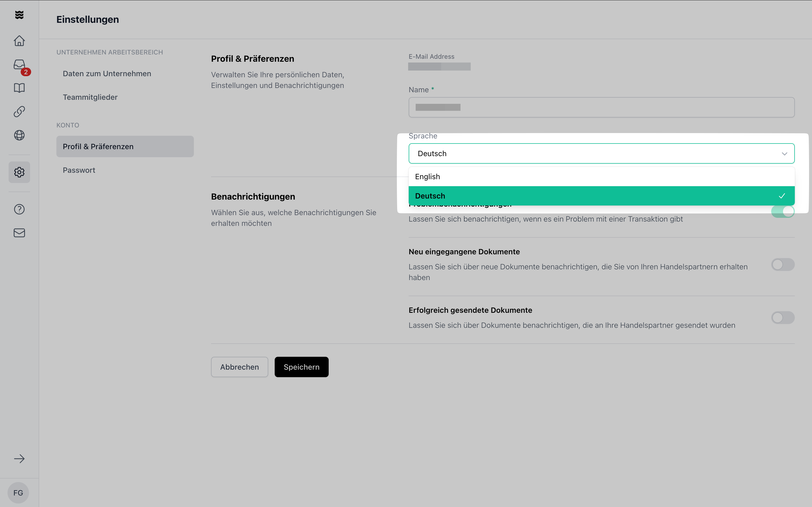
Task: Open the settings gear icon
Action: [19, 172]
